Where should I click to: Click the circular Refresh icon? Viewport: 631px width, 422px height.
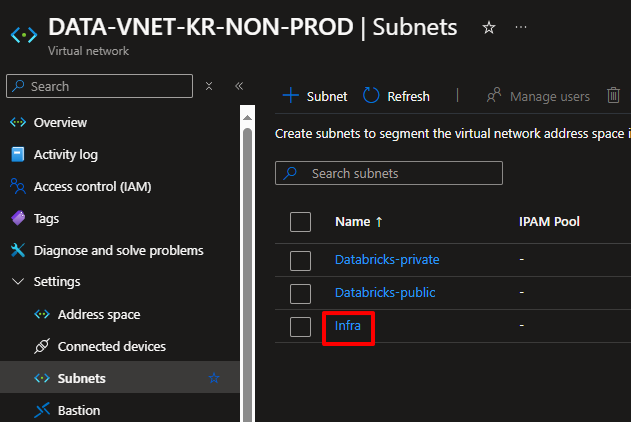371,96
